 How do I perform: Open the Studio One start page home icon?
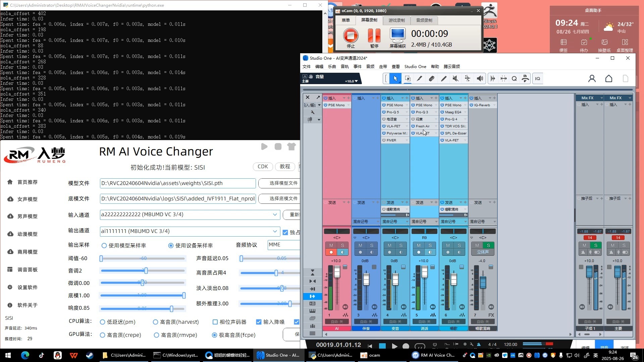(x=609, y=78)
